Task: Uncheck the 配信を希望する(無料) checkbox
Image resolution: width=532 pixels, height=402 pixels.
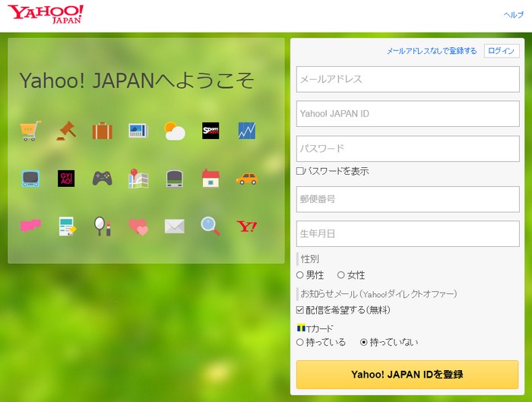Action: click(x=300, y=310)
